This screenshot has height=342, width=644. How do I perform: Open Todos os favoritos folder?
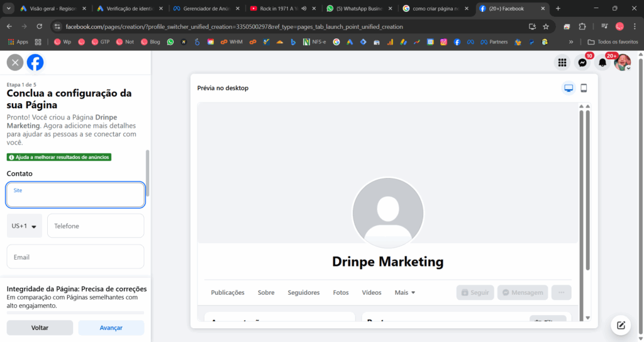[613, 42]
